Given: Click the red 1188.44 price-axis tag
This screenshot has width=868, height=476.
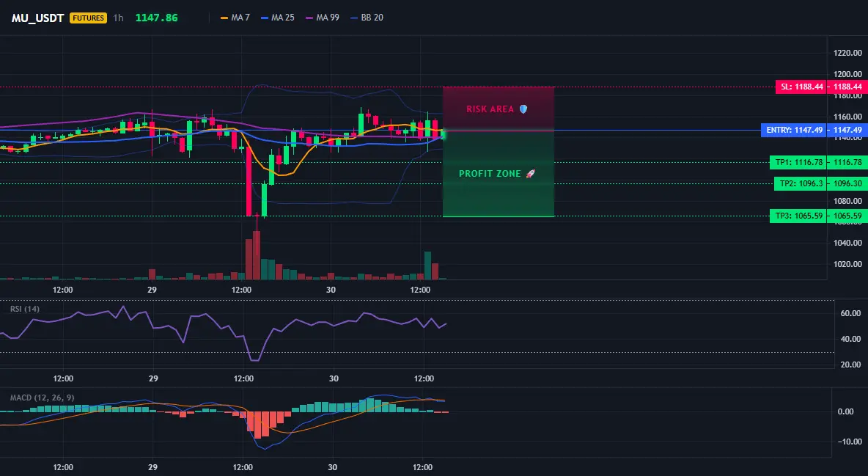Looking at the screenshot, I should pyautogui.click(x=846, y=87).
